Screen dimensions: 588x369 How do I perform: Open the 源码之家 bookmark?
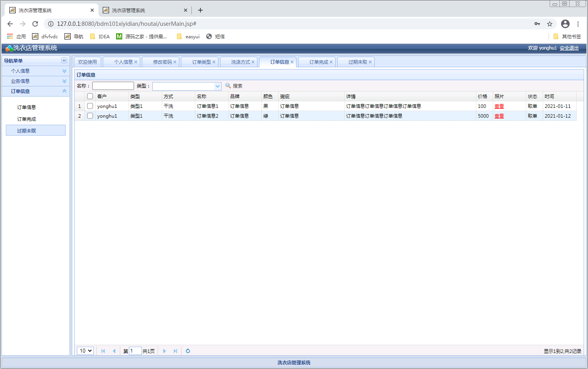coord(142,36)
